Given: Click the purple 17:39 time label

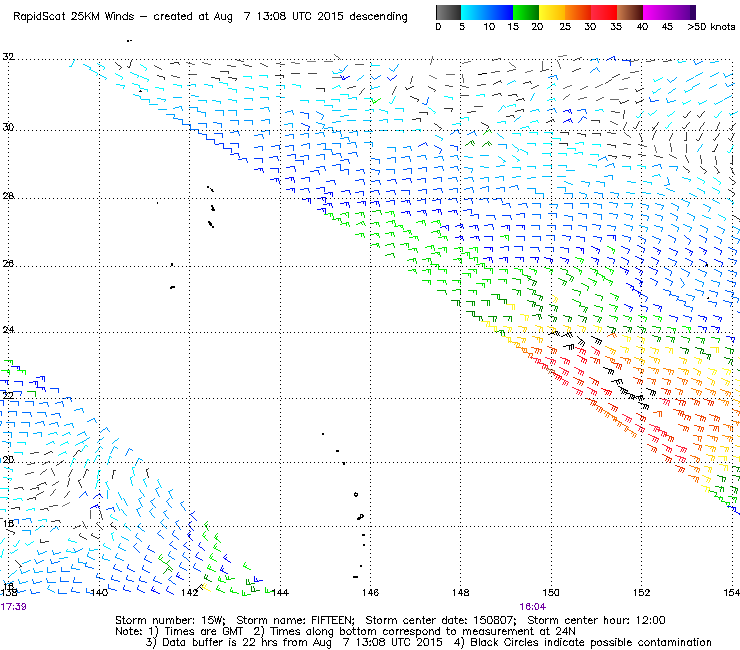Looking at the screenshot, I should pyautogui.click(x=13, y=607).
